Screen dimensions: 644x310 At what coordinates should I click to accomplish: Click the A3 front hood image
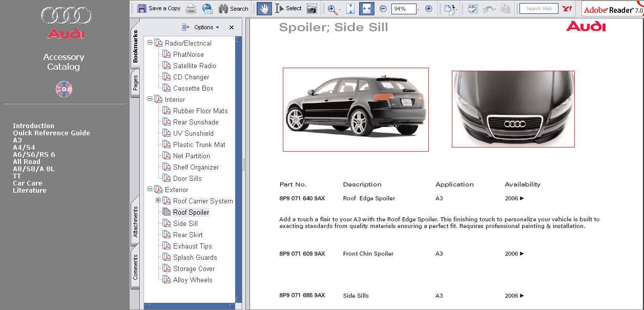pos(513,109)
